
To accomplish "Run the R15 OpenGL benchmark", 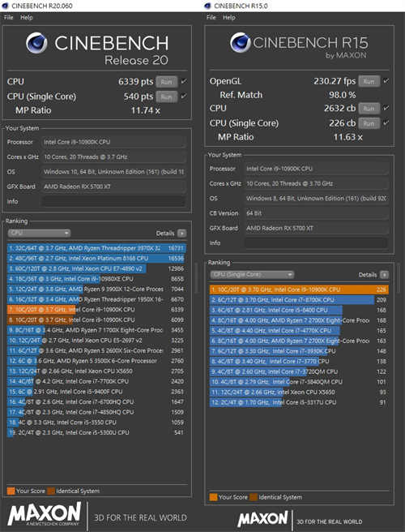I will pos(369,81).
